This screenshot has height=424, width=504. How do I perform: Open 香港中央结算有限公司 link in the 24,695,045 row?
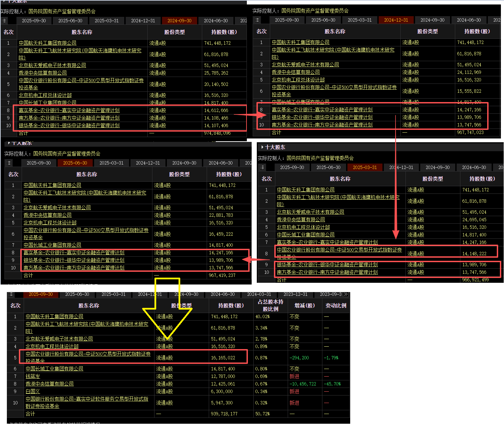301,220
